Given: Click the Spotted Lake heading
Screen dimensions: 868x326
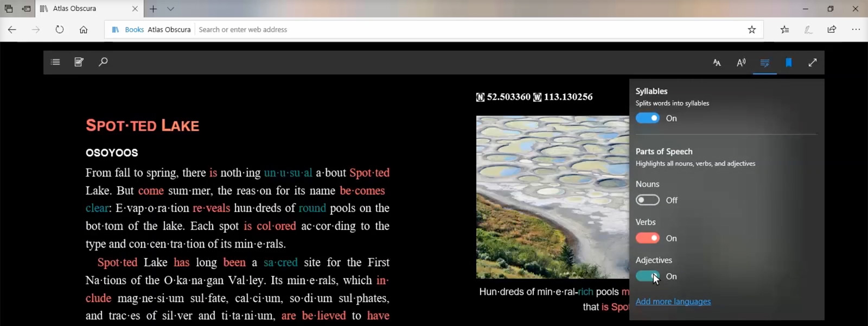Looking at the screenshot, I should 143,126.
